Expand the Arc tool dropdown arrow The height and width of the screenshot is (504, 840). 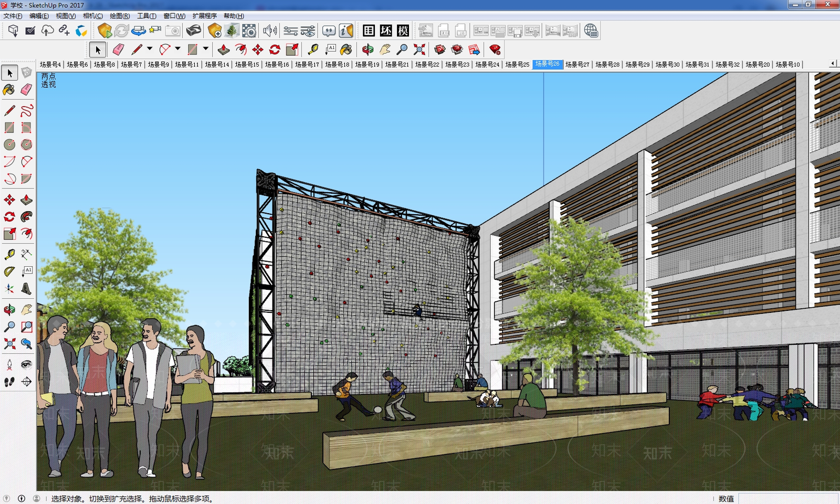click(177, 49)
